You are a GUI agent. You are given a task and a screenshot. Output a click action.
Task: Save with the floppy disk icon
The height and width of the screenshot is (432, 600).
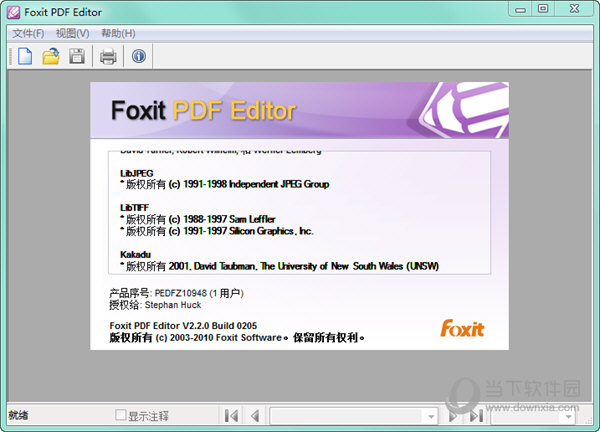click(x=77, y=56)
